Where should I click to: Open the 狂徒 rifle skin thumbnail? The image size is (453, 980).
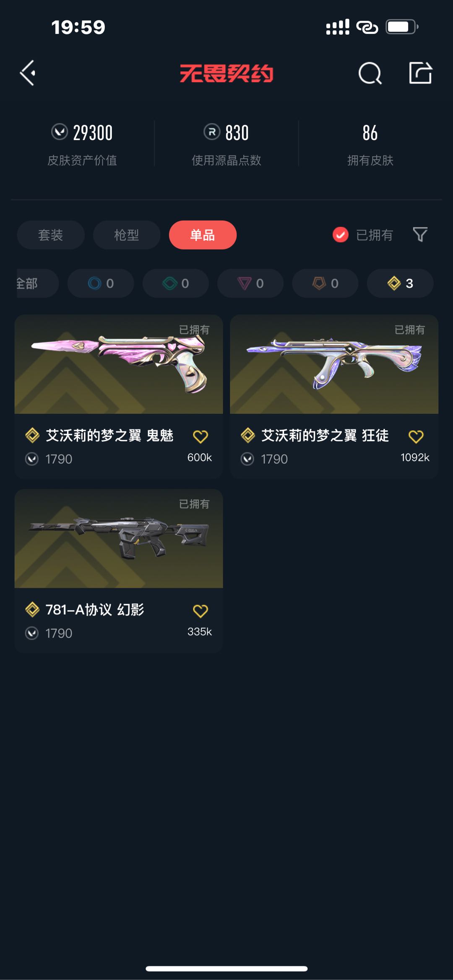pos(334,364)
